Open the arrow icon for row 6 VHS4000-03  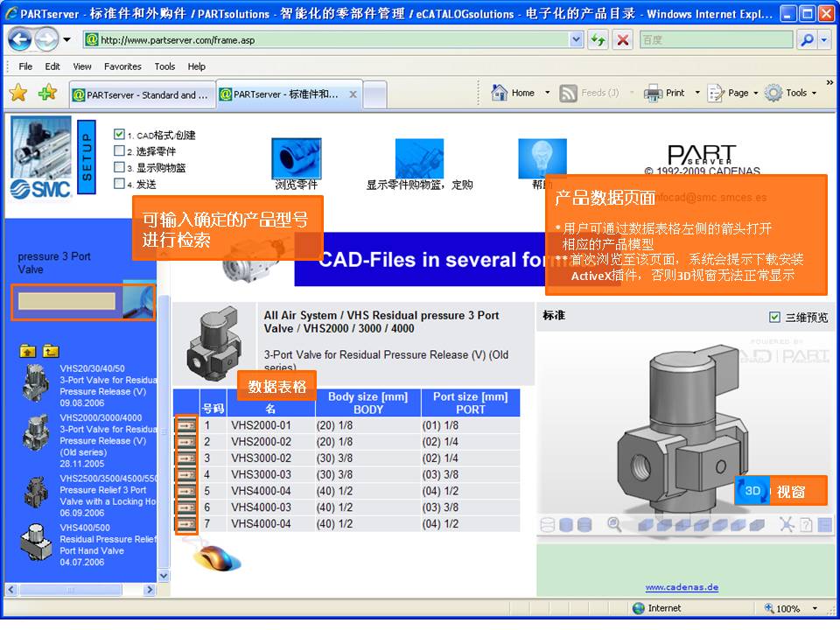pos(186,507)
